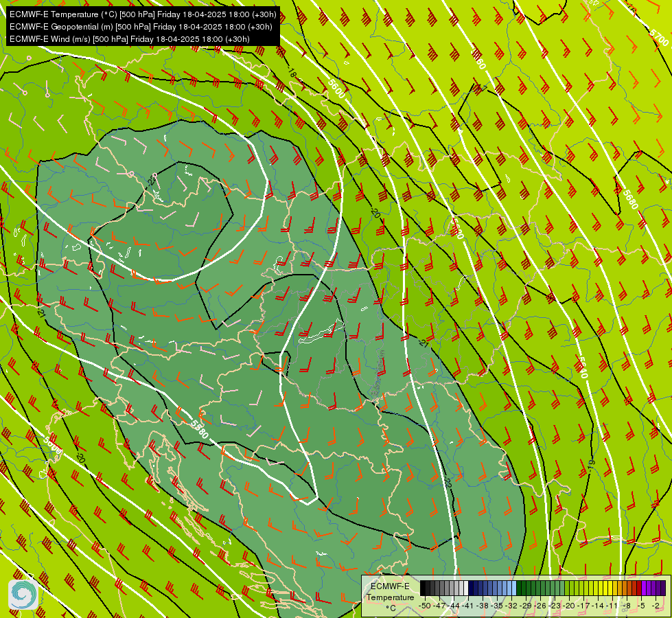Select the ECMWF-E Temperature 500 hPa title line
Image resolution: width=672 pixels, height=618 pixels.
pos(143,14)
